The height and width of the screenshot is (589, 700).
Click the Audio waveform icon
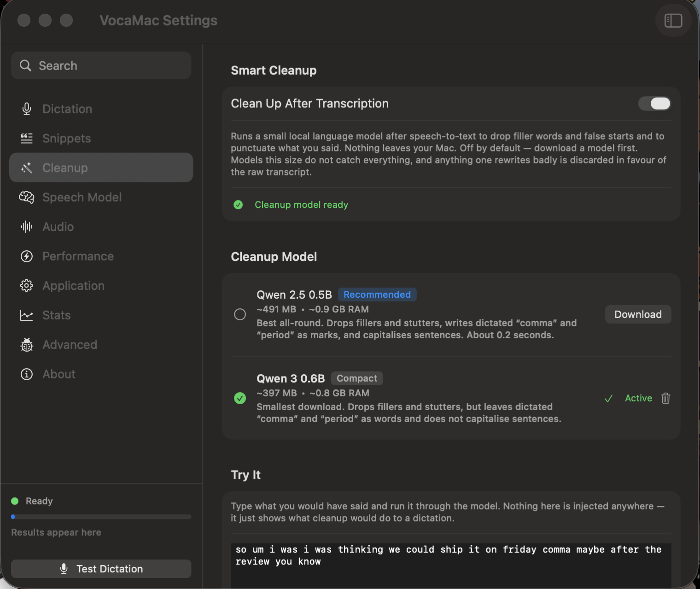(27, 227)
